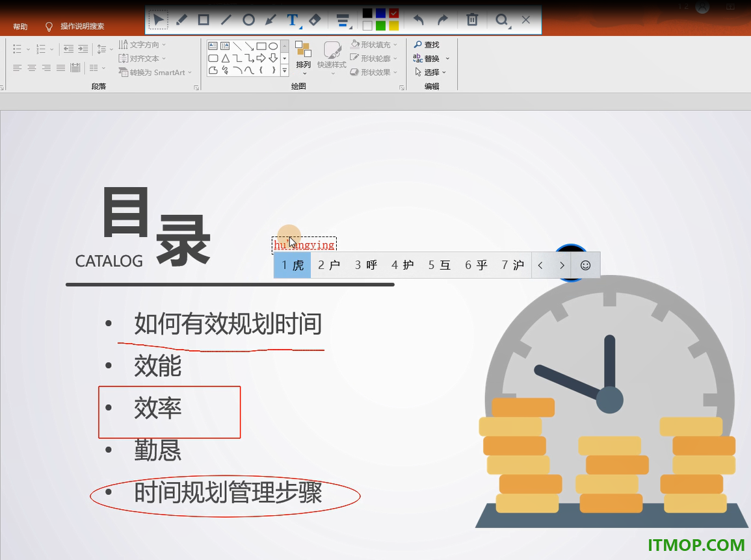Show next page of IME candidates

click(562, 265)
